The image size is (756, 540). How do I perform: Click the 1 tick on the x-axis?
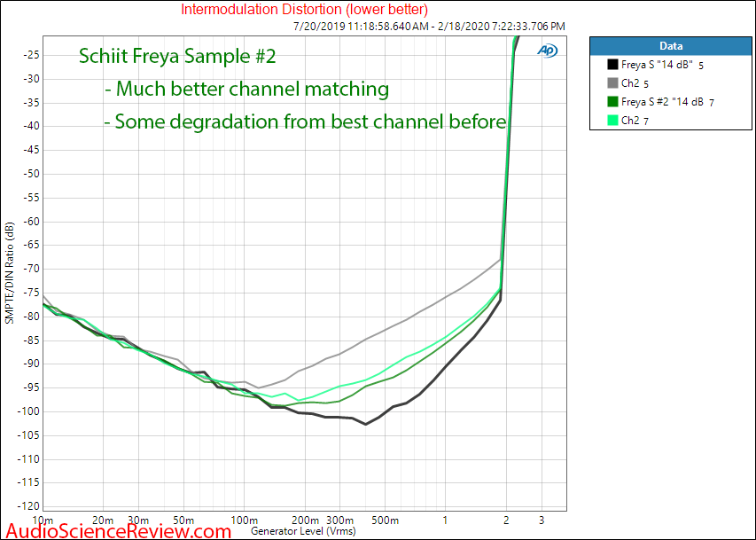445,520
